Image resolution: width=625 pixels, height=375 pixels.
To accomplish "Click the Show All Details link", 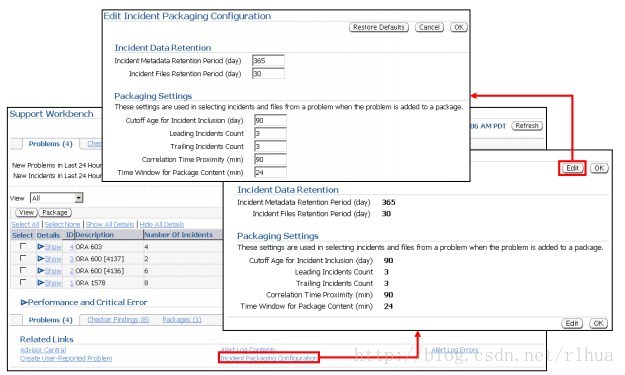I will pyautogui.click(x=110, y=225).
